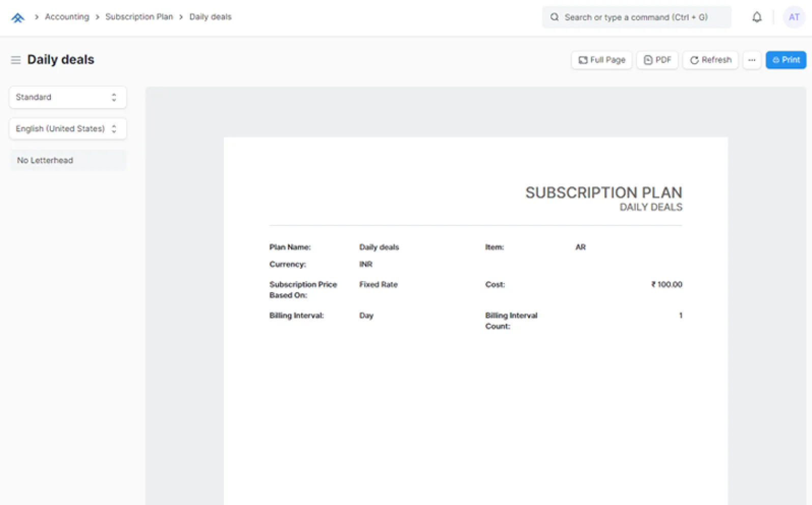Open the notifications bell
This screenshot has width=812, height=505.
pos(757,17)
